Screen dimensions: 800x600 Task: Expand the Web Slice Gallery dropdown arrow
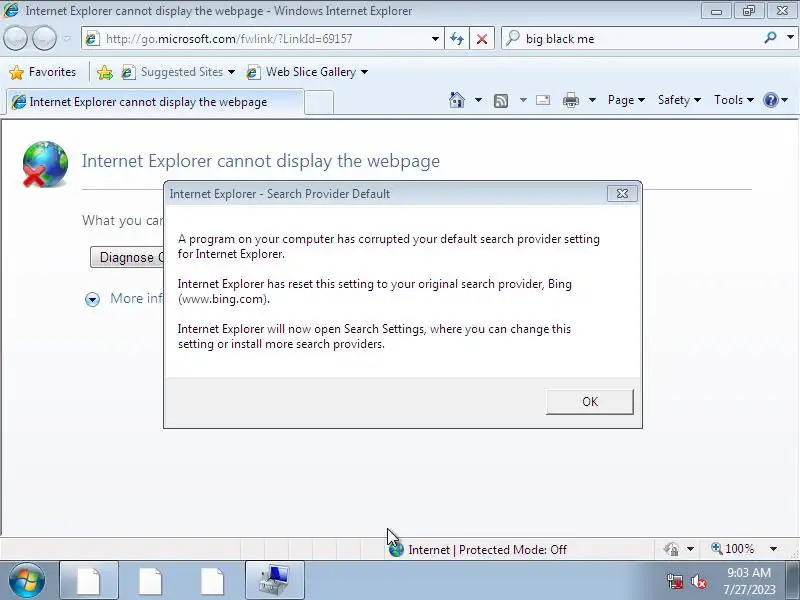[364, 72]
